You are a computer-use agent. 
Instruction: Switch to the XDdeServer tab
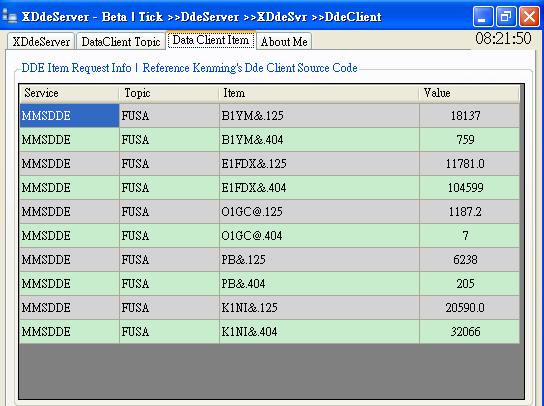pyautogui.click(x=41, y=41)
